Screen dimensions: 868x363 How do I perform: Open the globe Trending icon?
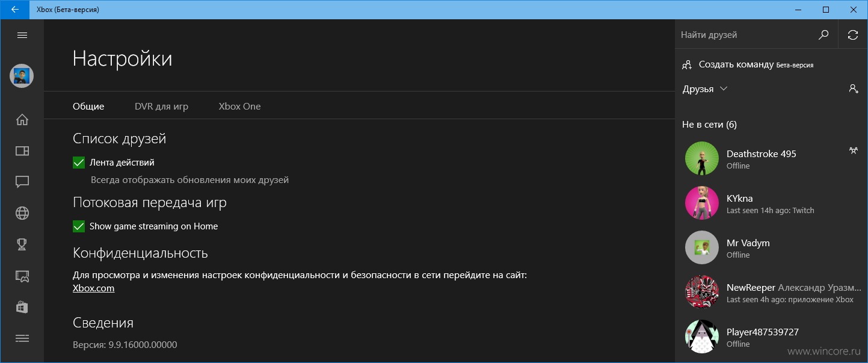click(22, 213)
